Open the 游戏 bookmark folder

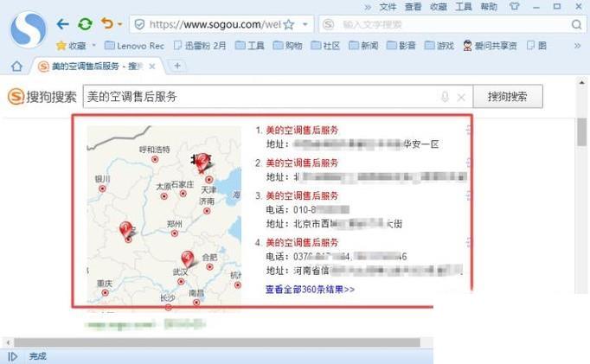click(439, 46)
